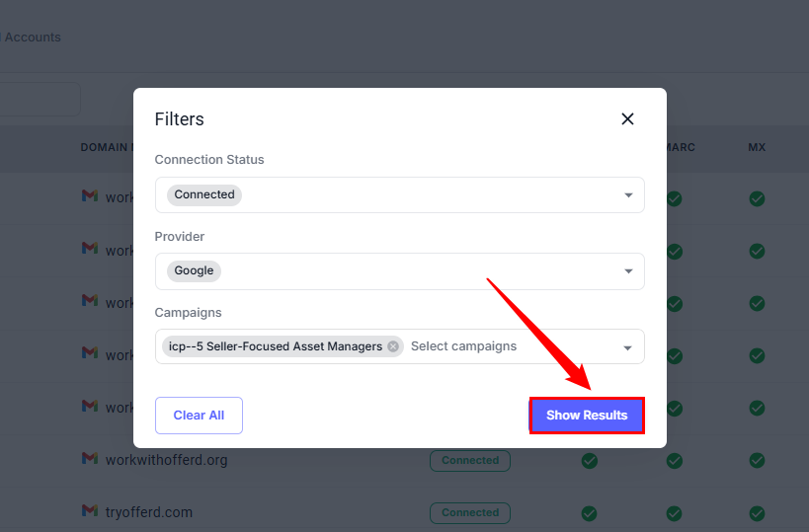This screenshot has width=809, height=532.
Task: Select the Connected chip in Connection Status
Action: 204,194
